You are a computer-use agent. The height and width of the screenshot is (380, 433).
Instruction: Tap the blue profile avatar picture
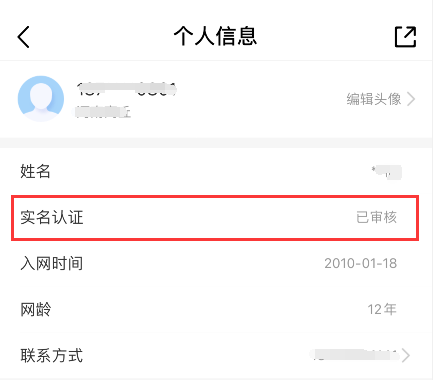pyautogui.click(x=41, y=99)
